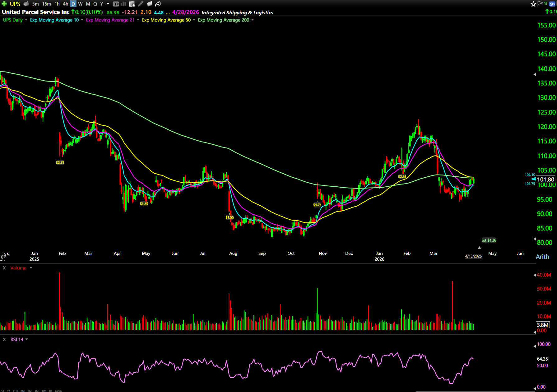557x392 pixels.
Task: Click the pencil drawing tools icon
Action: click(x=141, y=4)
